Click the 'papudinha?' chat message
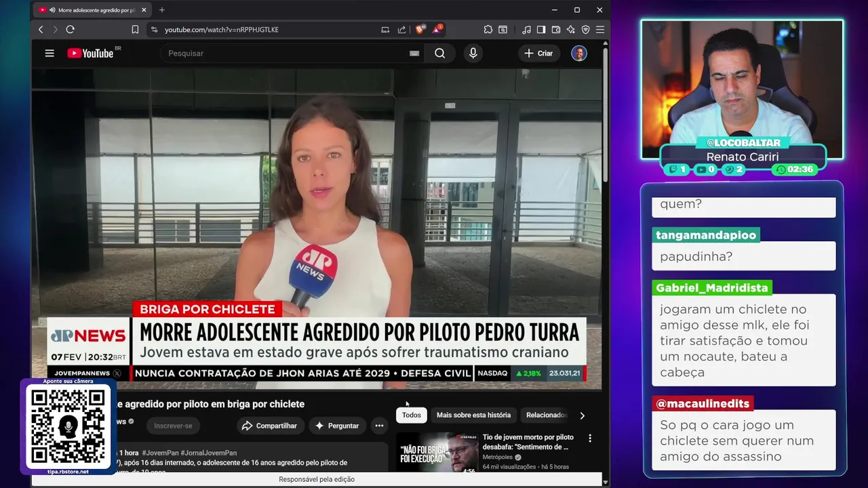868x488 pixels. (743, 256)
